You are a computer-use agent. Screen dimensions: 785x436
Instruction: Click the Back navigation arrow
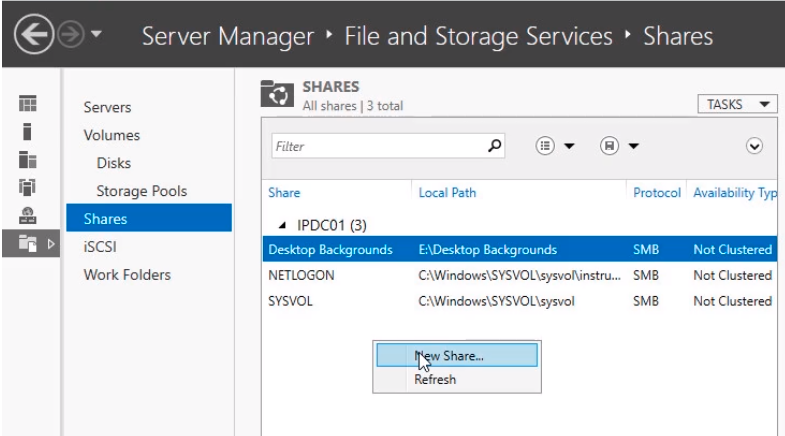(30, 37)
